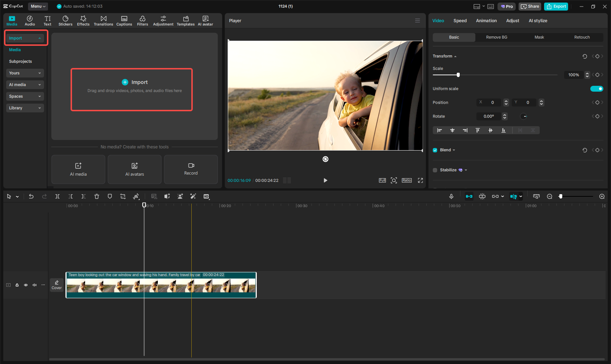Open the Remove BG tab
Screen dimensions: 611x364
[x=496, y=37]
